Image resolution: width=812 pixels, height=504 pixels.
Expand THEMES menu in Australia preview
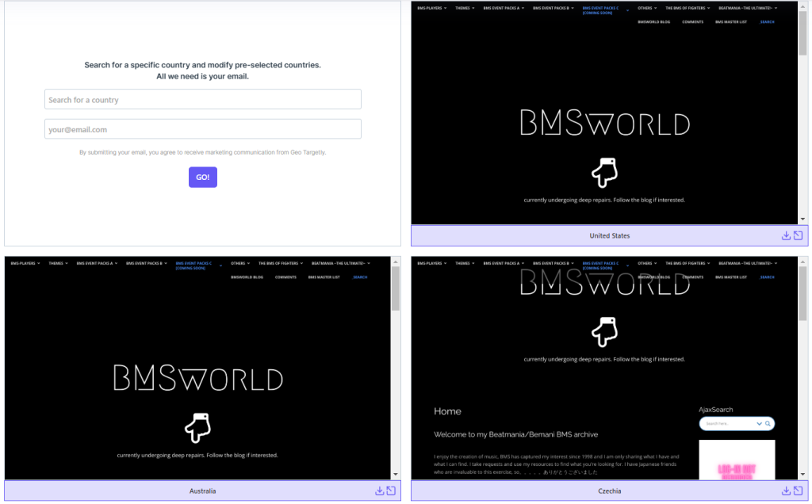tap(58, 263)
